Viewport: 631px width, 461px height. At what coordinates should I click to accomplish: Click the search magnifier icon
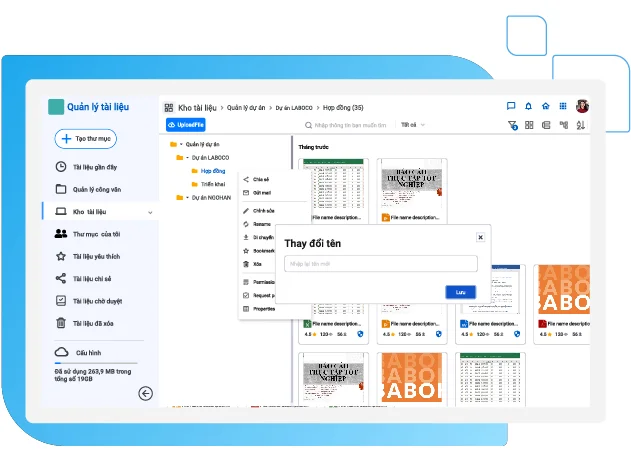pyautogui.click(x=308, y=126)
